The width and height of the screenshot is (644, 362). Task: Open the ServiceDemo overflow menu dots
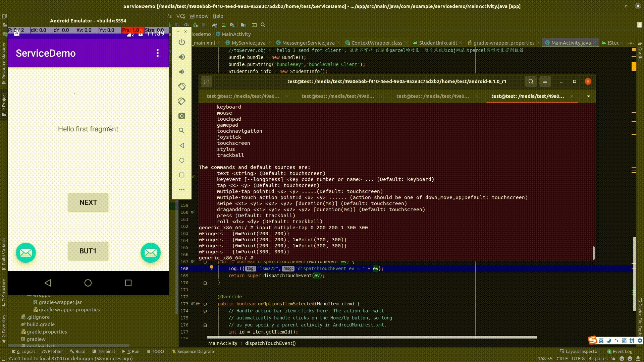point(157,53)
